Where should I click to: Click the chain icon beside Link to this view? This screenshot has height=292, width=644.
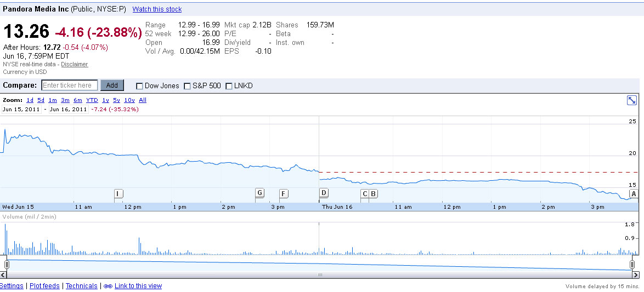108,287
